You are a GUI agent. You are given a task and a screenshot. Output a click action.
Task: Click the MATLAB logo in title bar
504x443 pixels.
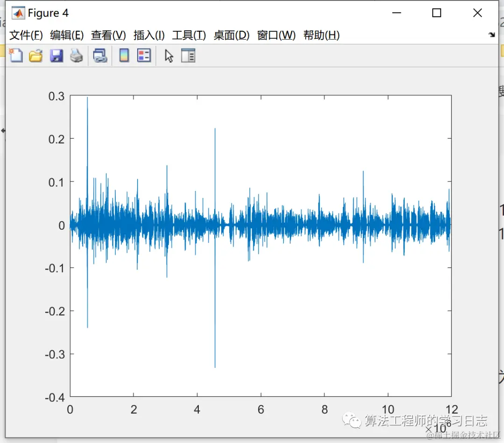click(x=18, y=13)
